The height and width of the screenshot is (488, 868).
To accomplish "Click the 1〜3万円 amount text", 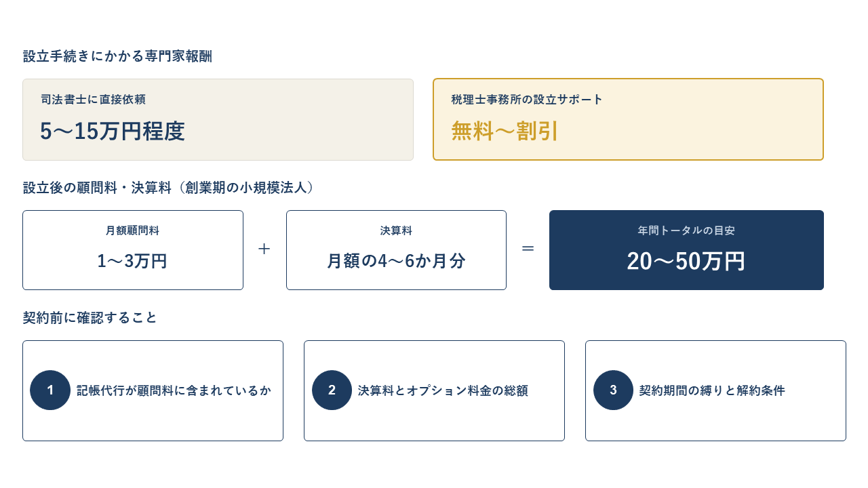I will point(132,261).
